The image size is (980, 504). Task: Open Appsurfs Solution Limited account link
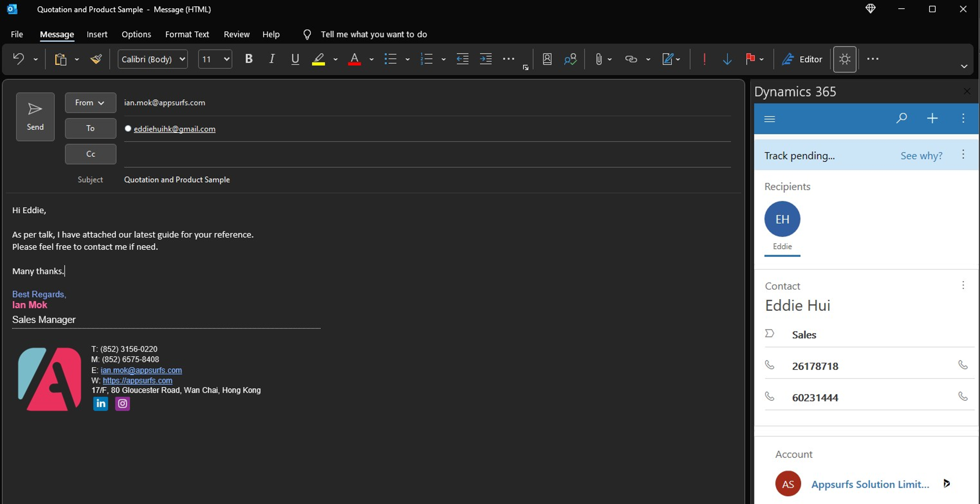870,484
